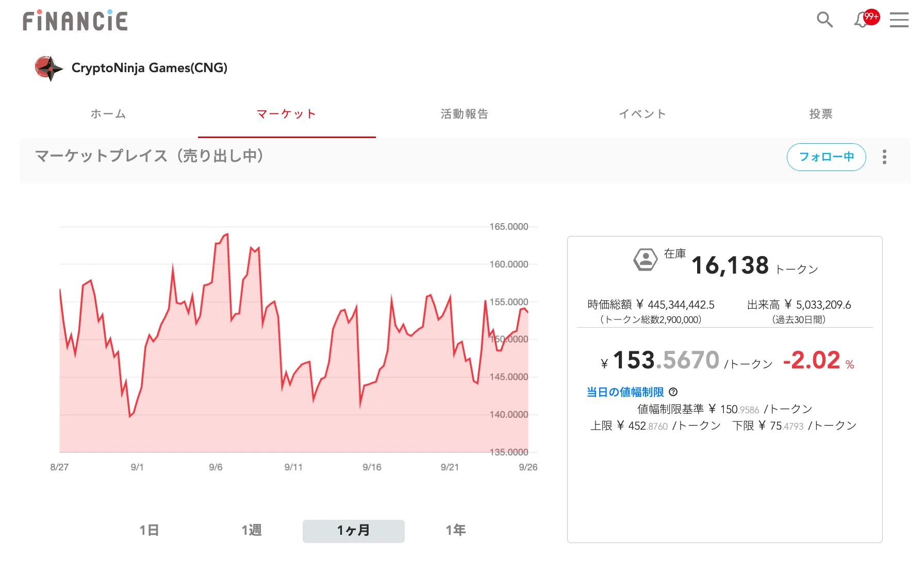Click the stock token icon next to 在庫
924x576 pixels.
click(x=645, y=260)
